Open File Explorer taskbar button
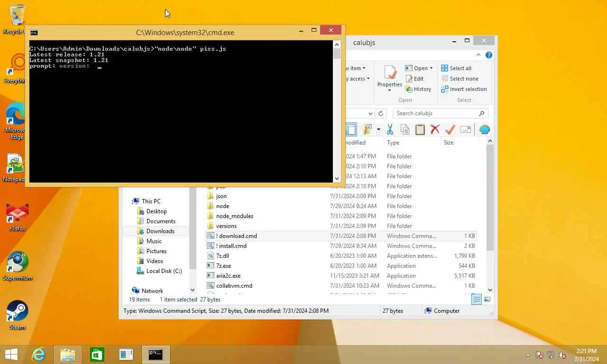Viewport: 607px width, 364px height. pos(68,355)
